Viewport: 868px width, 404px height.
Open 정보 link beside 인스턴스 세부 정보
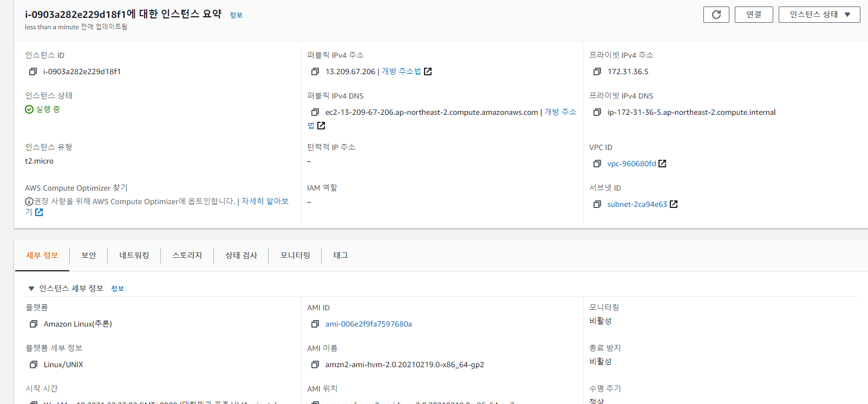[x=118, y=289]
